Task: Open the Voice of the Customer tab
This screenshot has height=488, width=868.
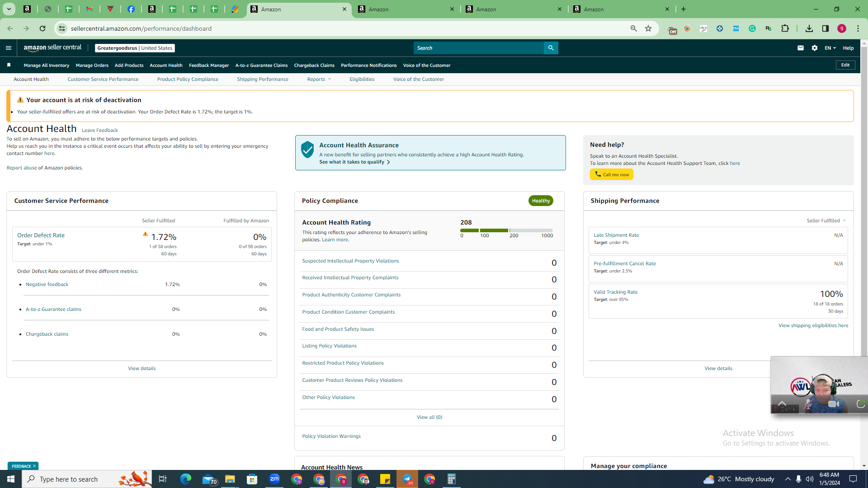Action: [x=419, y=79]
